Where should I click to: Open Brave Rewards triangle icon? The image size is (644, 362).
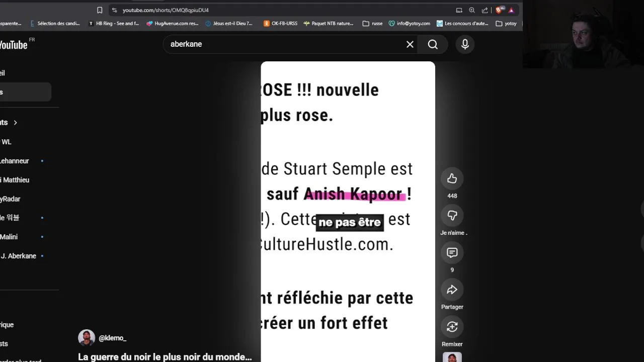click(x=511, y=10)
